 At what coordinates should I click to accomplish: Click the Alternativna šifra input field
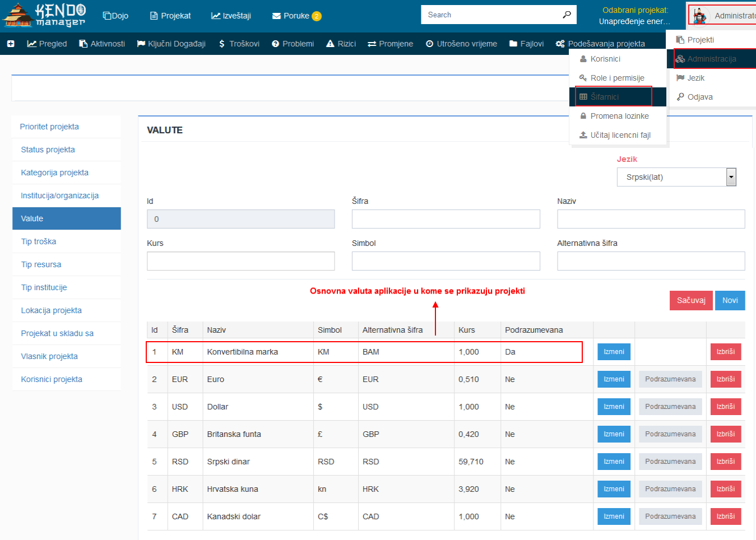[x=651, y=261]
